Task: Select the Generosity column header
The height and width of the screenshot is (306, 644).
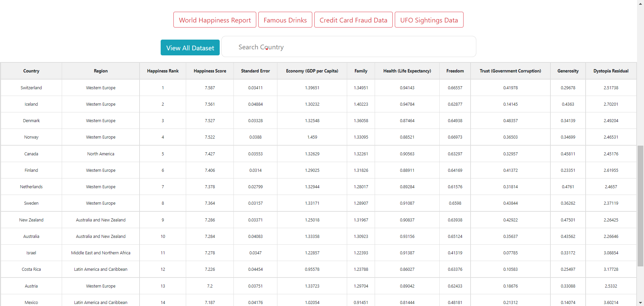Action: point(568,71)
